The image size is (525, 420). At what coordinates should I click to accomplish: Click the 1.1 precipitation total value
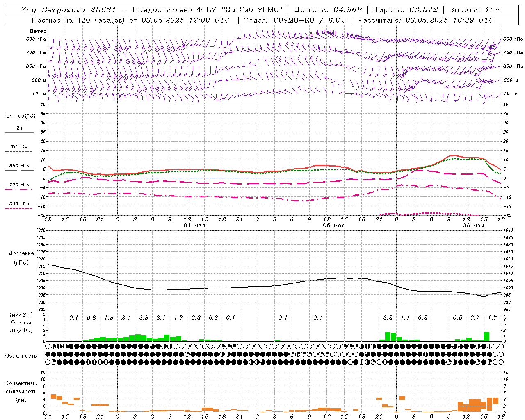[405, 317]
